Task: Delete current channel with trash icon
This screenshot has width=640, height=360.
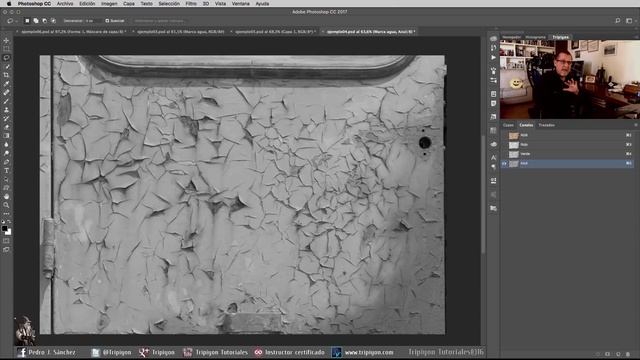Action: tap(628, 354)
